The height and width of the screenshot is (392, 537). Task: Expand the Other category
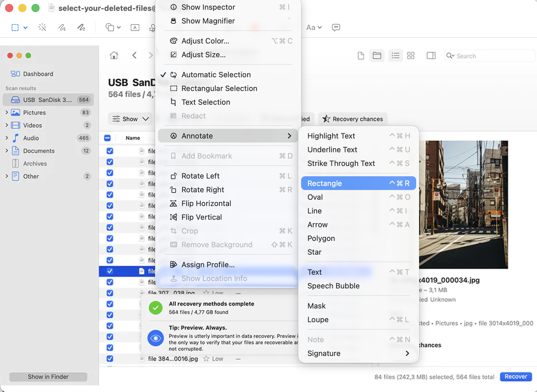[x=7, y=176]
